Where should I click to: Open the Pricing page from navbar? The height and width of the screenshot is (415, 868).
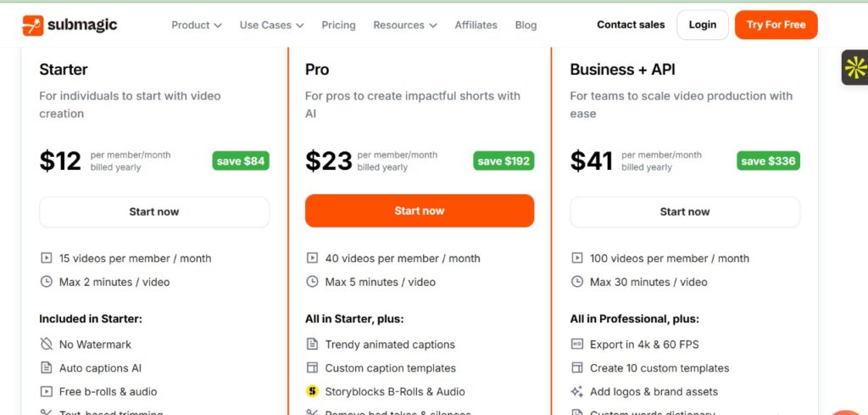(x=338, y=25)
